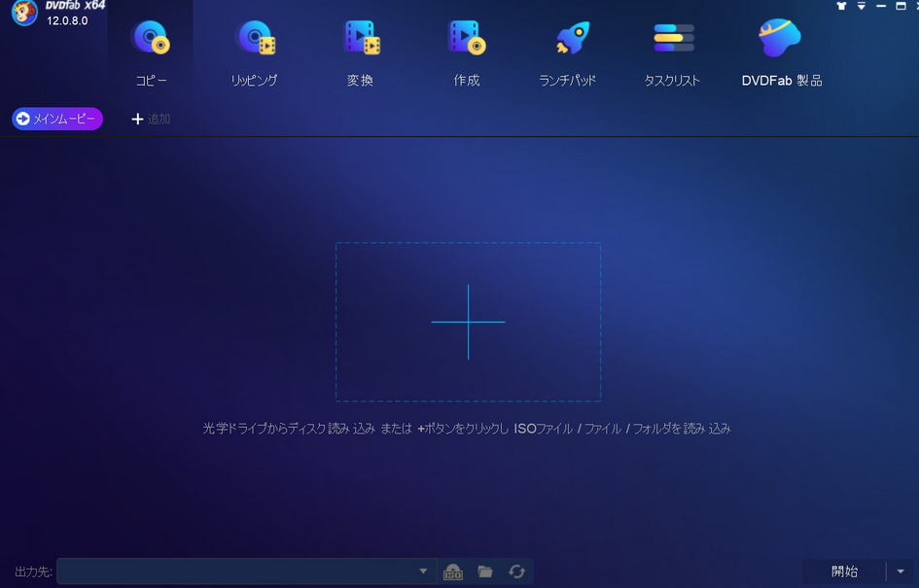
Task: Select the 作成 (Creator) module
Action: tap(466, 51)
